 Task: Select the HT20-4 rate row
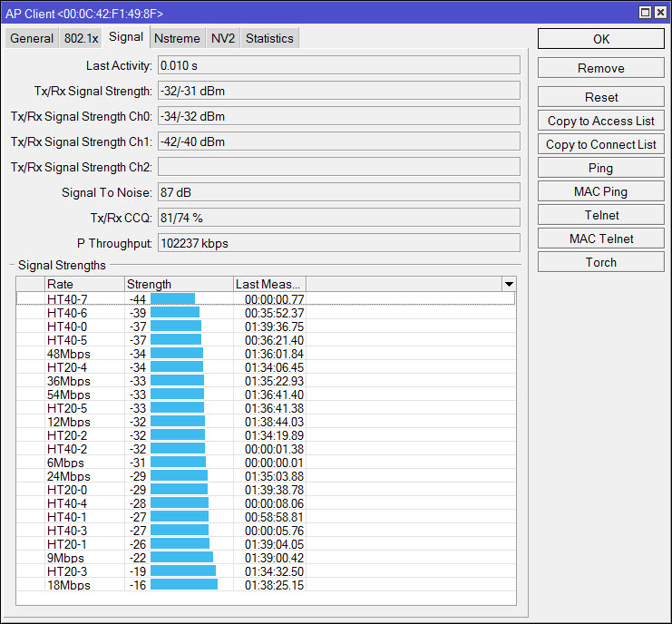266,367
